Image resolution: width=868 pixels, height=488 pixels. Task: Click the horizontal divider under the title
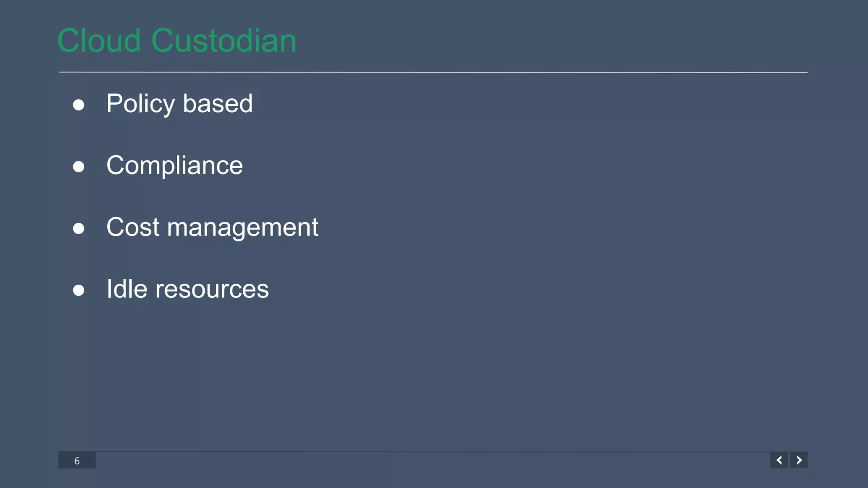pyautogui.click(x=432, y=72)
